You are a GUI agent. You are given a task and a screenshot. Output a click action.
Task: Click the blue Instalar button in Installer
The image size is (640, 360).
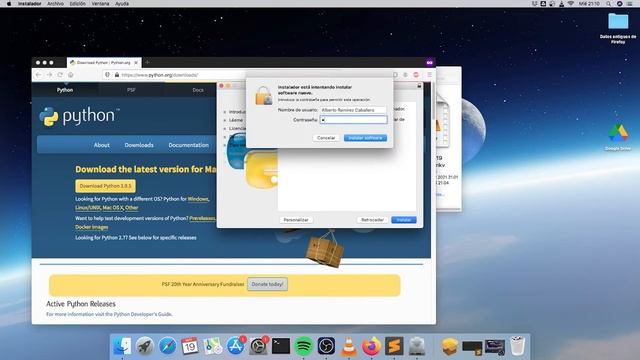click(x=404, y=220)
